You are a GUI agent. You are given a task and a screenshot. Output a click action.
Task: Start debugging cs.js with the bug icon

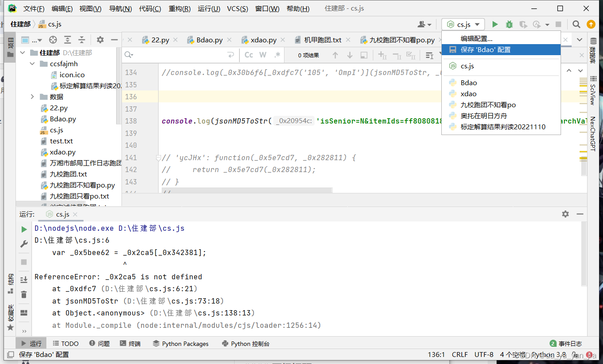click(508, 24)
